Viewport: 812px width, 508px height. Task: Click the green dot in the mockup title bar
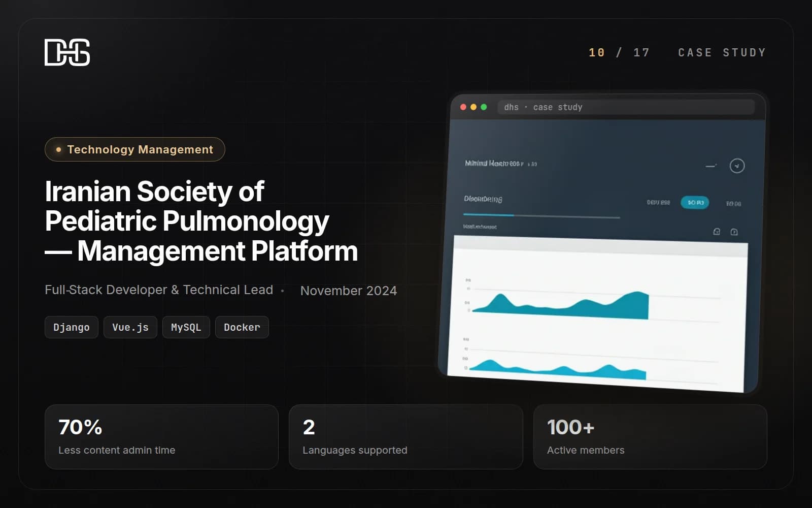484,107
